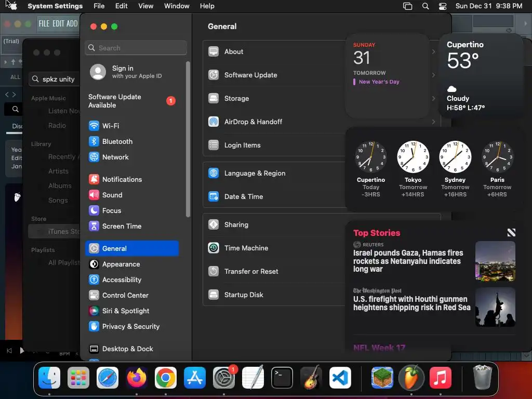Open Transfer or Reset row

click(x=274, y=272)
